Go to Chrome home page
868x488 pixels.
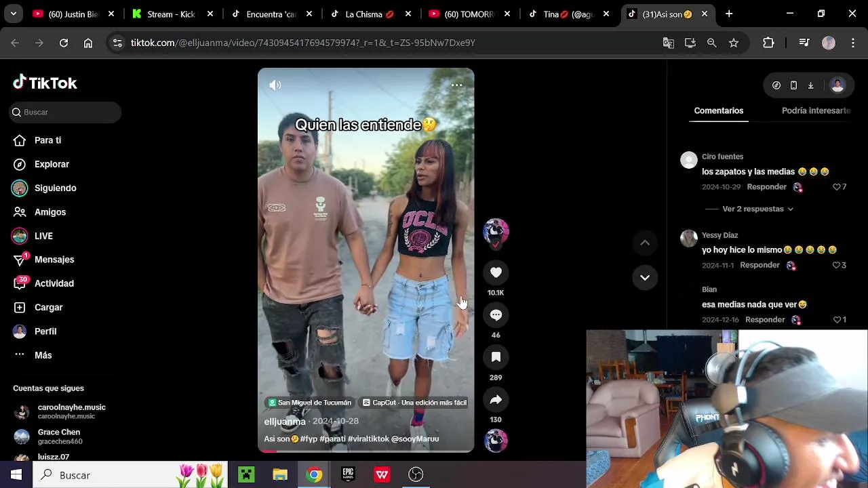tap(88, 43)
